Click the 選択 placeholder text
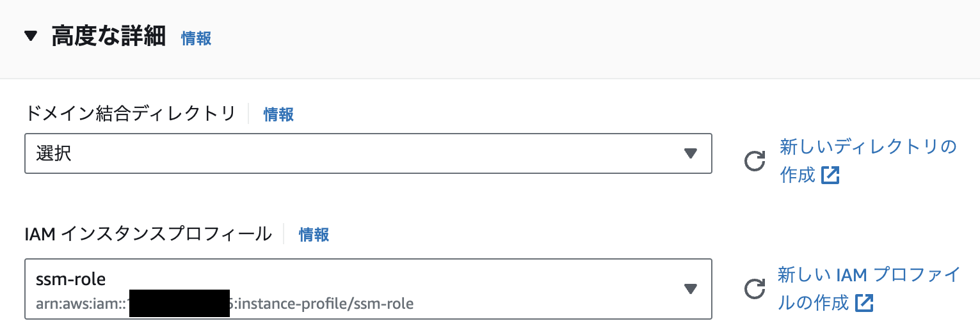Image resolution: width=980 pixels, height=335 pixels. (x=54, y=153)
